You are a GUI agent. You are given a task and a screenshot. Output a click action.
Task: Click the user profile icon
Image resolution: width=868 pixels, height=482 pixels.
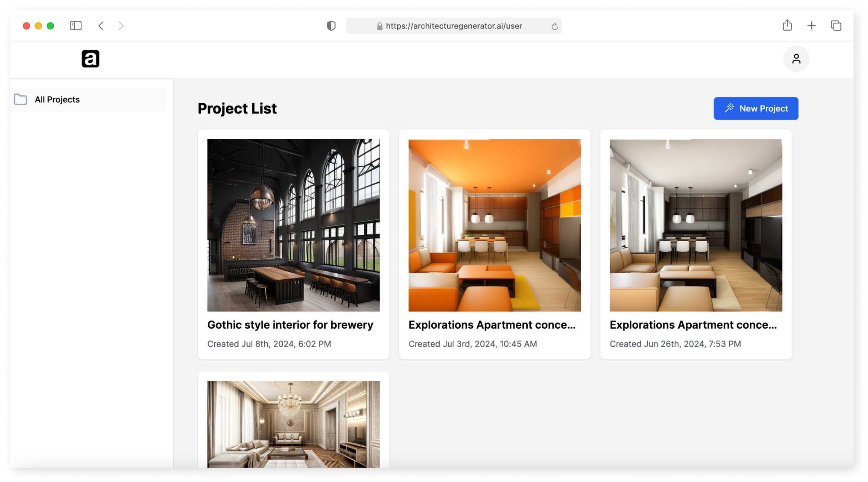pyautogui.click(x=796, y=59)
